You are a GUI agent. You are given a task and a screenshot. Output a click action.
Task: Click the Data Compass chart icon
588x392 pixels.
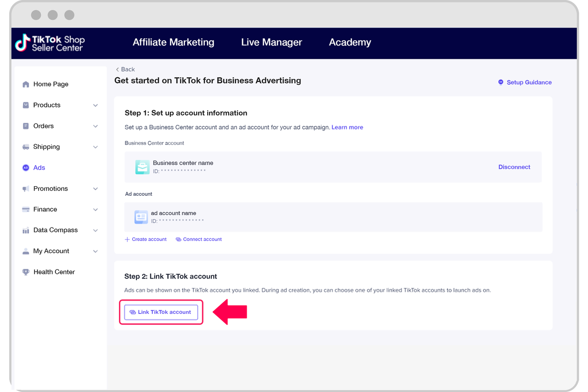26,230
